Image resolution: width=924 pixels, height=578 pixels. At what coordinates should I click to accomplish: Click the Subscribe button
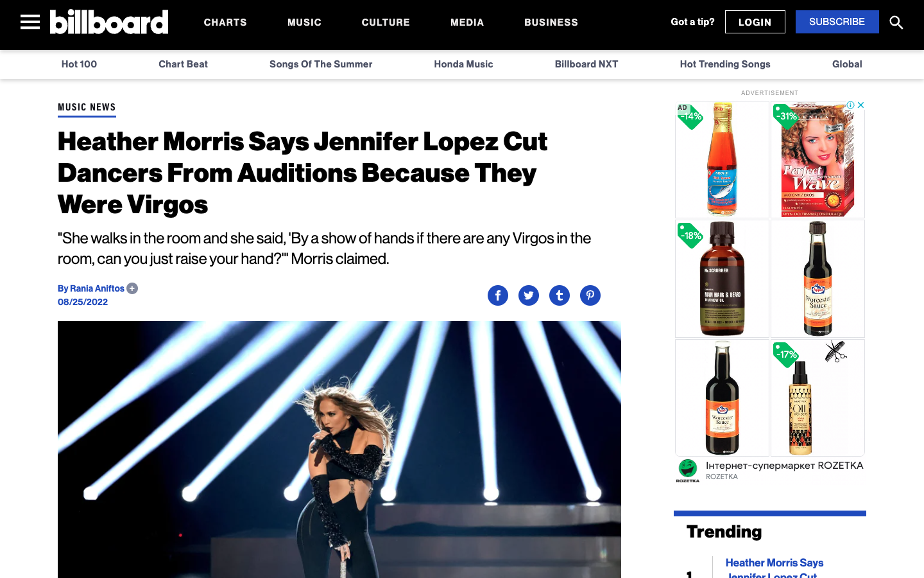tap(837, 22)
